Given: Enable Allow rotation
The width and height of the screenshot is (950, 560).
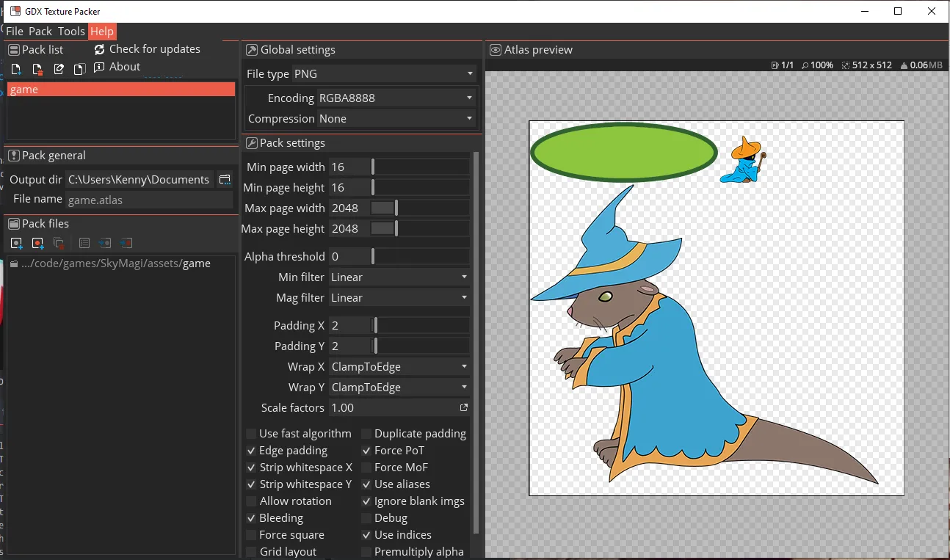Looking at the screenshot, I should pyautogui.click(x=251, y=501).
